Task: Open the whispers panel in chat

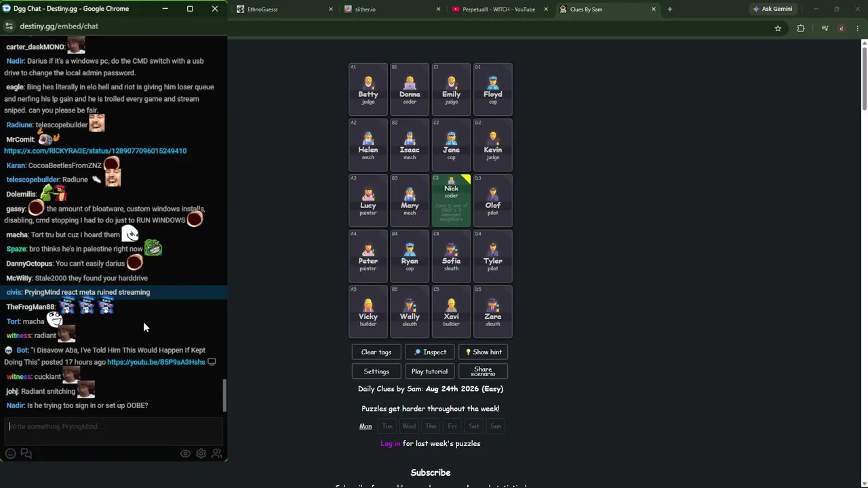Action: tap(26, 453)
